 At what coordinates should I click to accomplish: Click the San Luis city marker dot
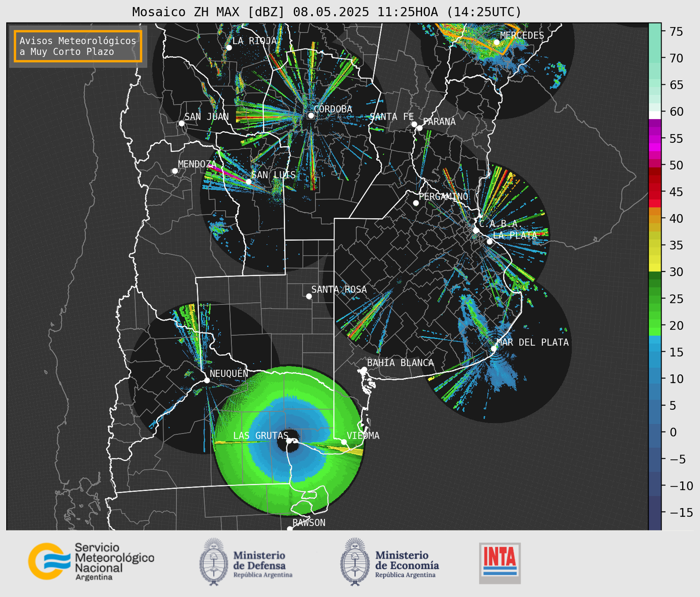click(249, 182)
